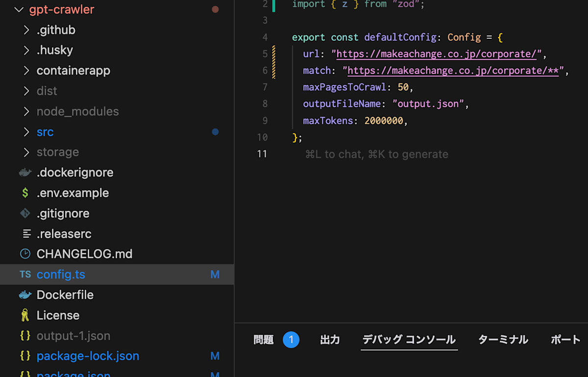Click the TS icon next to config.ts
Screen dimensions: 588x377
click(25, 275)
